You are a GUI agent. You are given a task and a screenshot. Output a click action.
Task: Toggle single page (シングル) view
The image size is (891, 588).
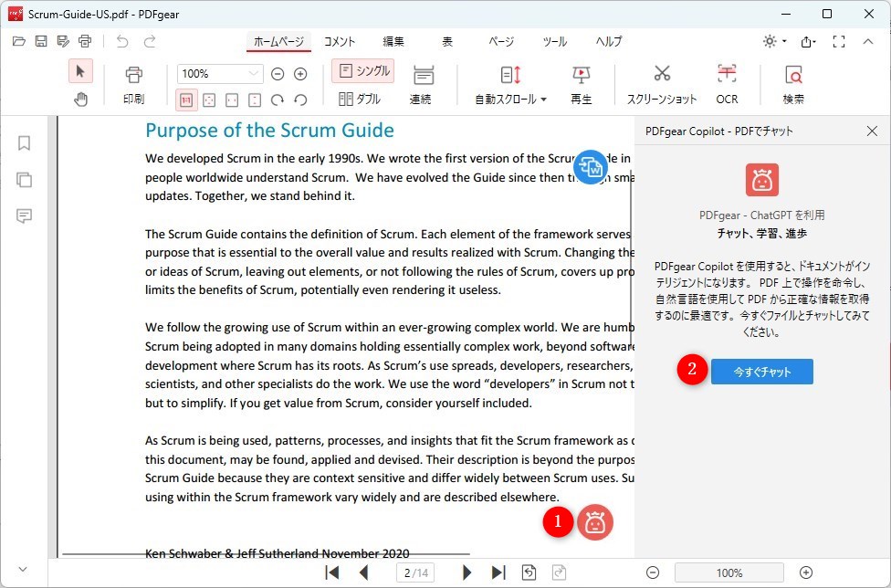click(x=362, y=71)
